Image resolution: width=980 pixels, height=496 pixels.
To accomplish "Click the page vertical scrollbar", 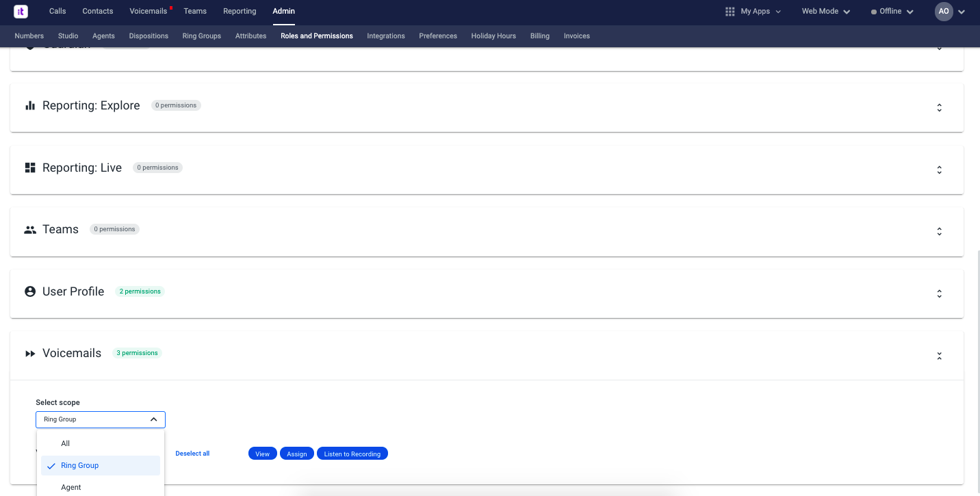I will (x=978, y=373).
